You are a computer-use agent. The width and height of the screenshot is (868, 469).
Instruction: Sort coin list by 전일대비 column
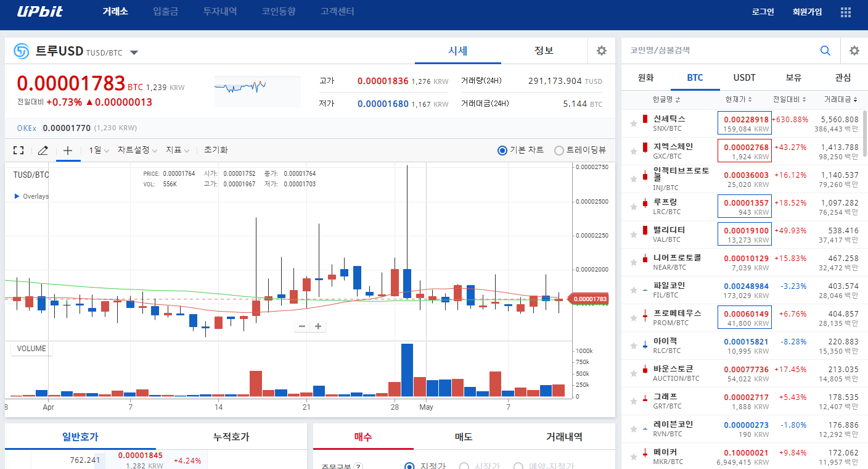click(x=790, y=99)
